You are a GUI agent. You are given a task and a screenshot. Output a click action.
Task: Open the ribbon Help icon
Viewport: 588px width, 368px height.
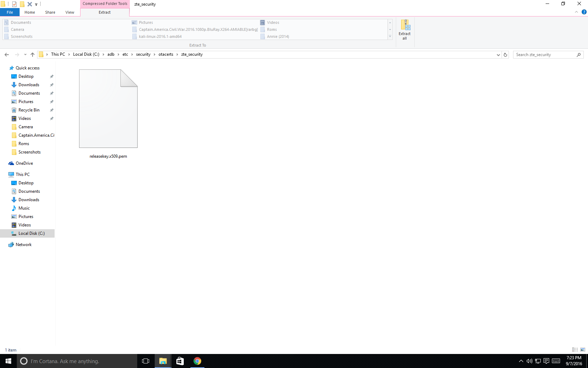tap(584, 12)
